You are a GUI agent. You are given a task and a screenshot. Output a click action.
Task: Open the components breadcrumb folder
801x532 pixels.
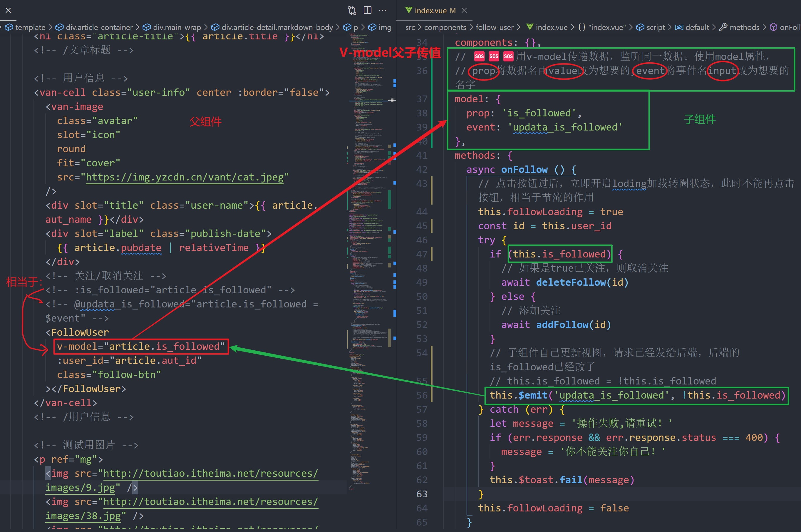(x=445, y=27)
